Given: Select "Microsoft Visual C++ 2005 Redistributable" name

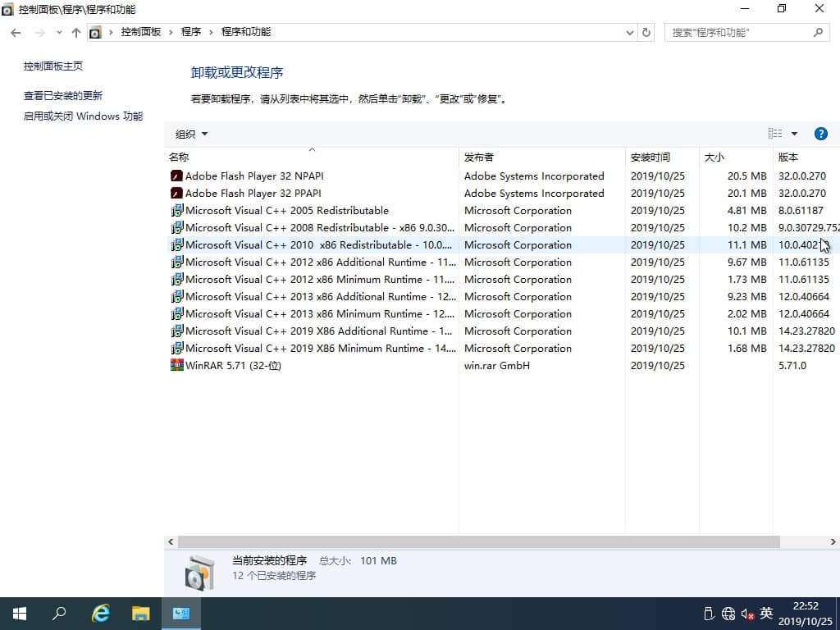Looking at the screenshot, I should pyautogui.click(x=287, y=210).
